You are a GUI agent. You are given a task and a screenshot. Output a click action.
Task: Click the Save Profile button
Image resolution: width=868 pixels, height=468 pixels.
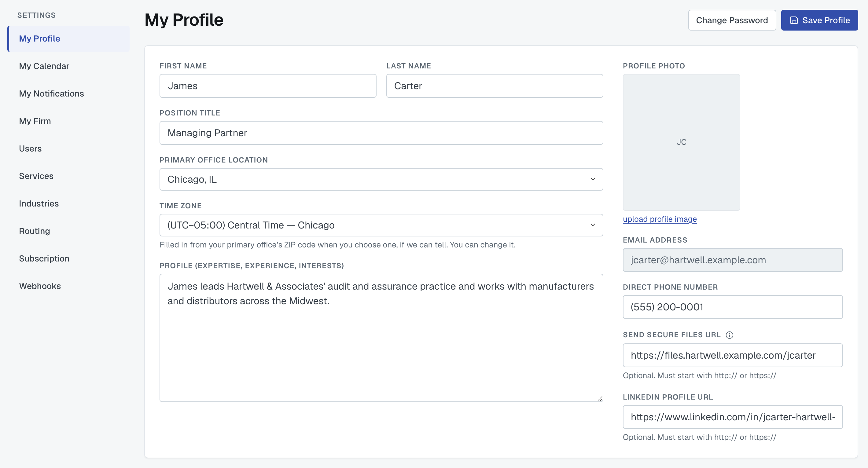[819, 20]
